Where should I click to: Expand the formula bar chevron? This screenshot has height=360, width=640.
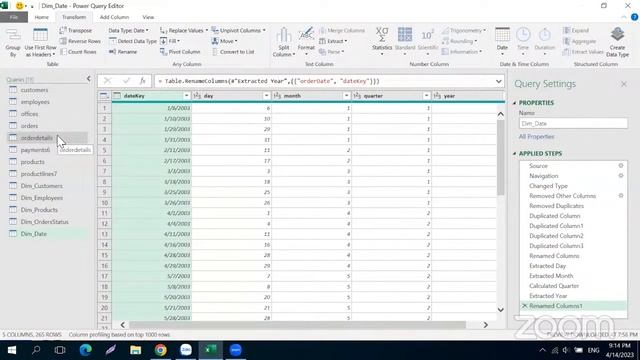pos(498,81)
